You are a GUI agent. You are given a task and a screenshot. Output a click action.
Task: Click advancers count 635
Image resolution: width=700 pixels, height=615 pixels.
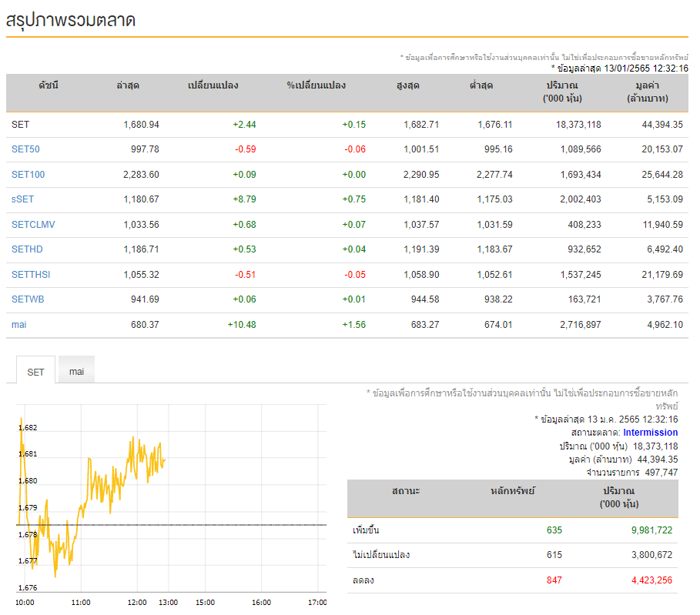tap(554, 530)
